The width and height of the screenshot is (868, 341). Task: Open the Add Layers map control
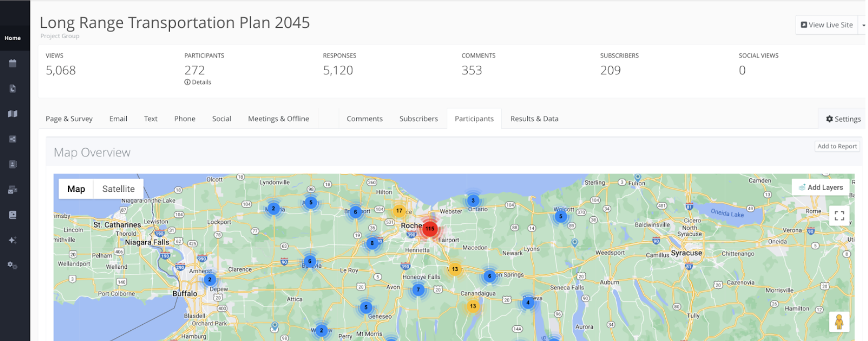(x=821, y=187)
